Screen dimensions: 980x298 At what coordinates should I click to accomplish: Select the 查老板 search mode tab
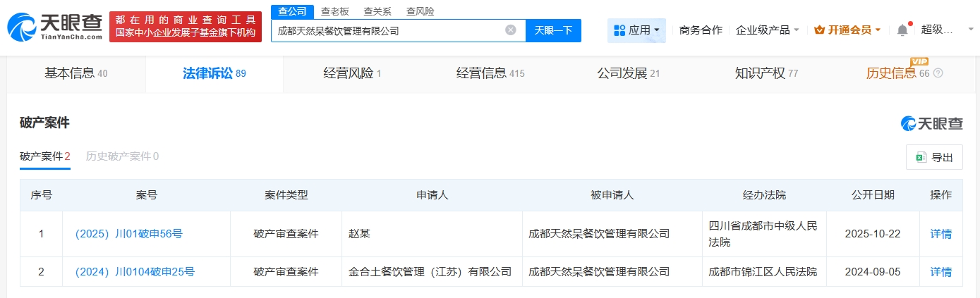(x=334, y=11)
